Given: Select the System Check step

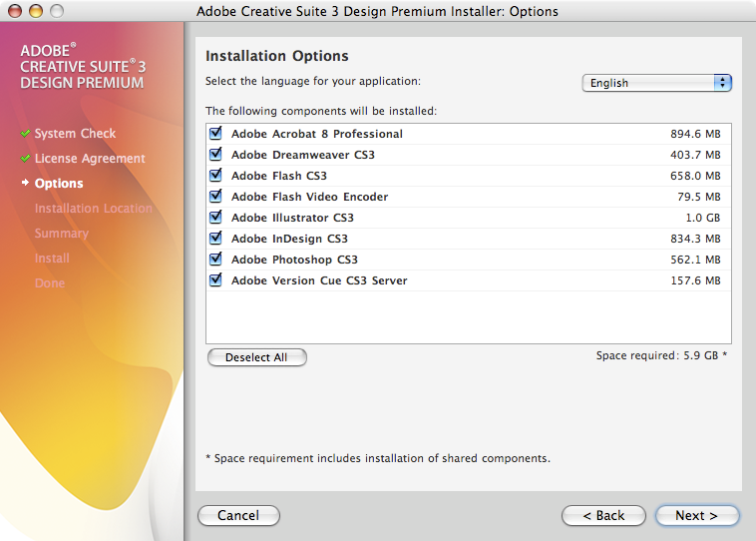Looking at the screenshot, I should tap(75, 134).
